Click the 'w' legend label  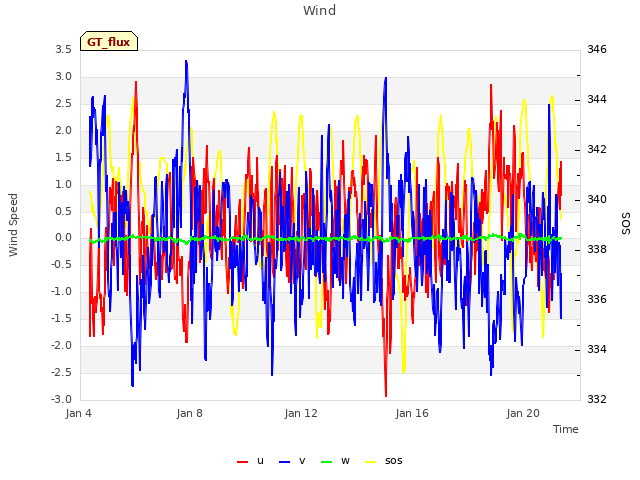point(345,461)
